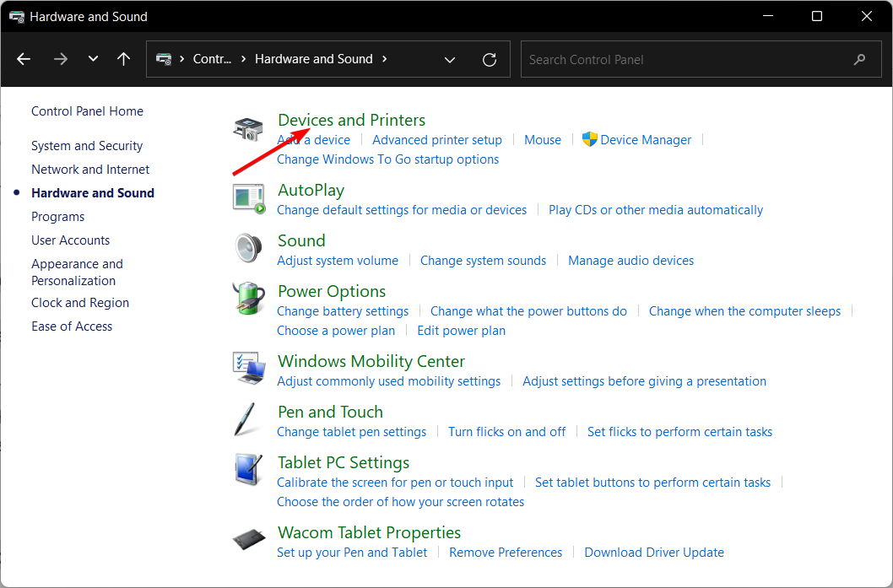Expand the chevron after Hardware and Sound breadcrumb
The height and width of the screenshot is (588, 893).
(385, 59)
